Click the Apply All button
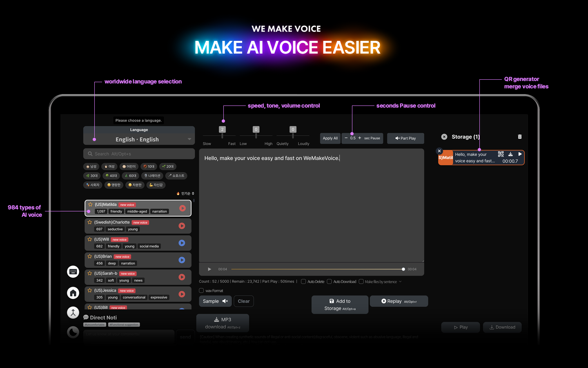The image size is (588, 368). pos(330,138)
